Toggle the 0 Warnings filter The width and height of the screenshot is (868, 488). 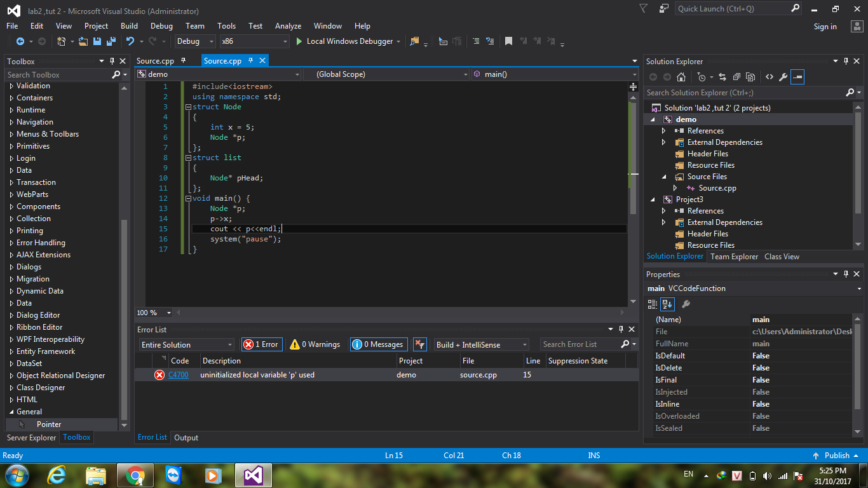[x=315, y=344]
